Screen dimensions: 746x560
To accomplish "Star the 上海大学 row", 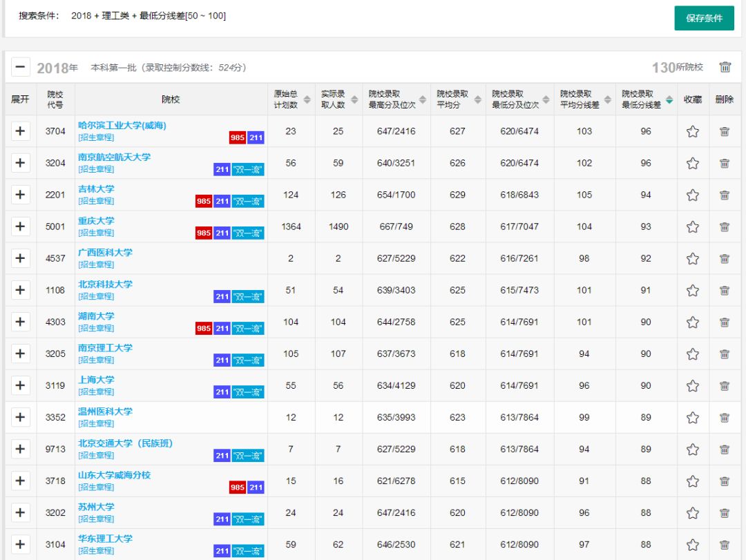I will (x=693, y=386).
